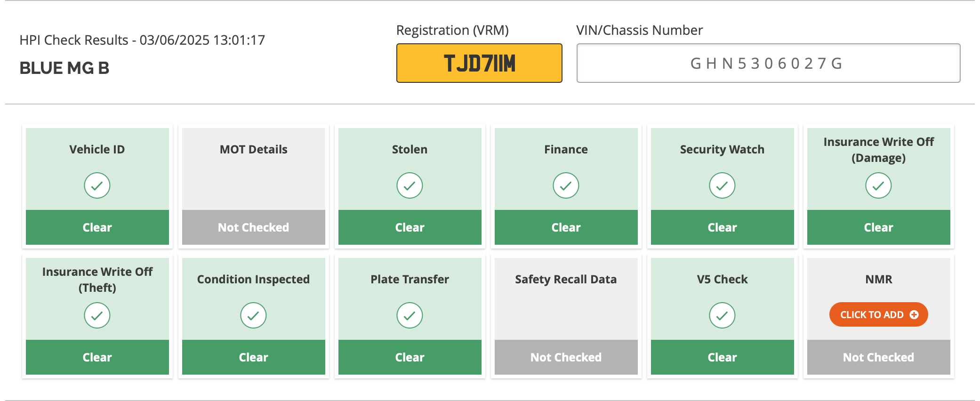Open the V5 Check Clear status bar
980x401 pixels.
pos(723,357)
